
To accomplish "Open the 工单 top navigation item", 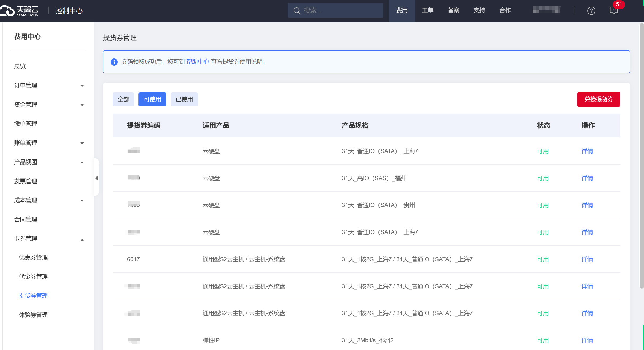I will click(428, 11).
